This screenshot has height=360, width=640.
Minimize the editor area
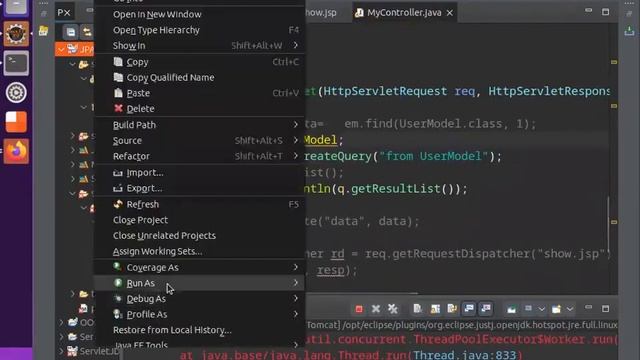[x=588, y=11]
